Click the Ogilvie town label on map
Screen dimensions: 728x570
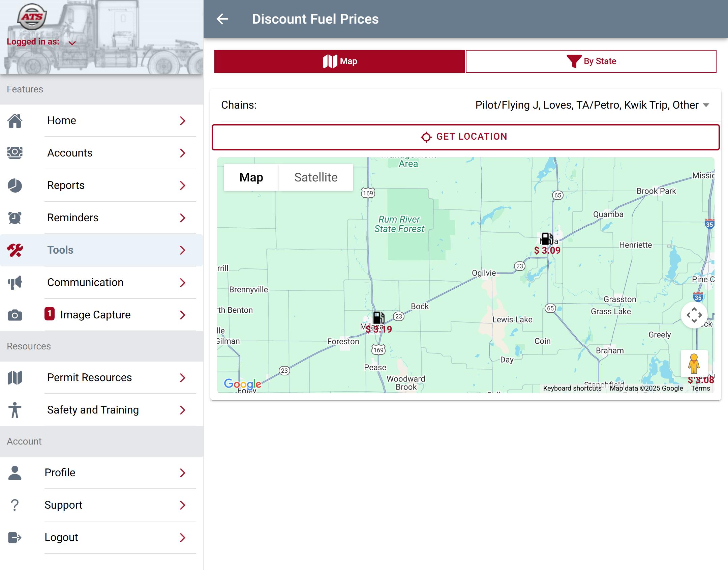click(x=484, y=273)
